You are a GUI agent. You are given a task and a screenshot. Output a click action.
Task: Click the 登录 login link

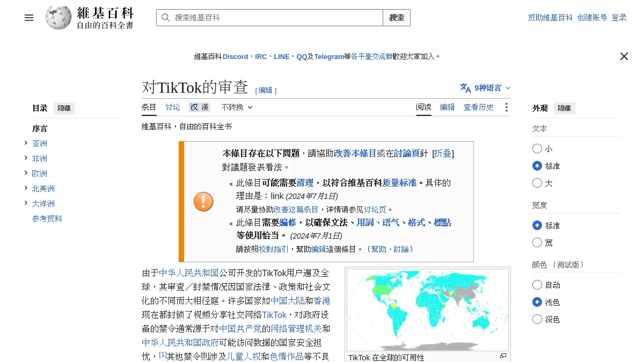(x=619, y=18)
